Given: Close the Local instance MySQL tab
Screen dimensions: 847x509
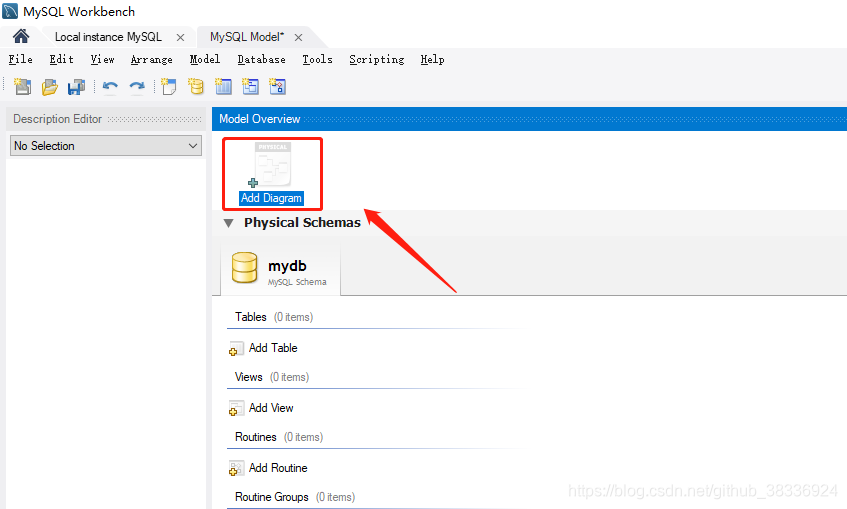Looking at the screenshot, I should [x=180, y=37].
